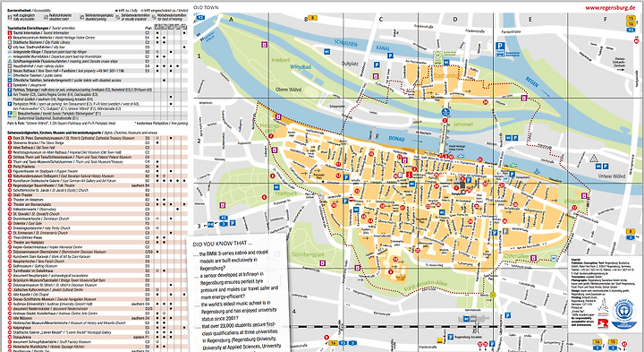The width and height of the screenshot is (644, 352).
Task: Click the playground icon near Herzogpark
Action: pos(278,116)
